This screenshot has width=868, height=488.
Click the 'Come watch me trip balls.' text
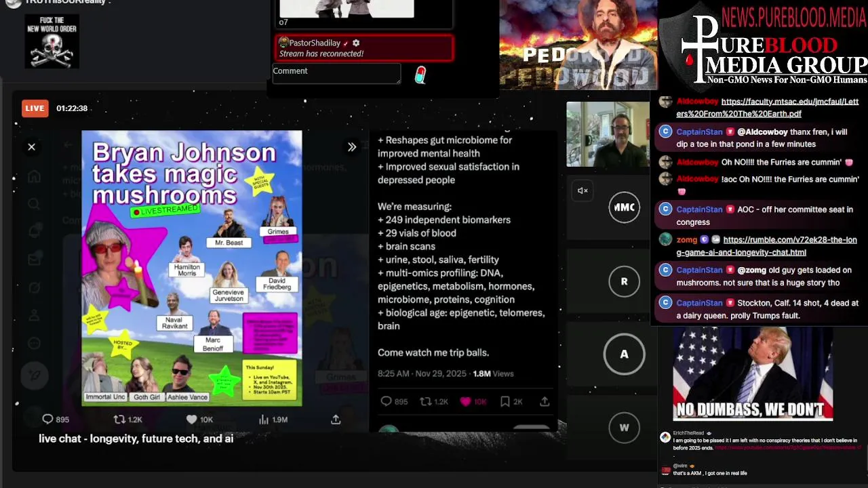433,352
